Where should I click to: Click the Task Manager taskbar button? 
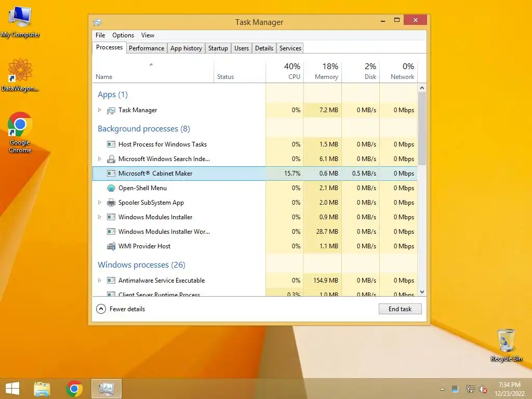click(107, 389)
